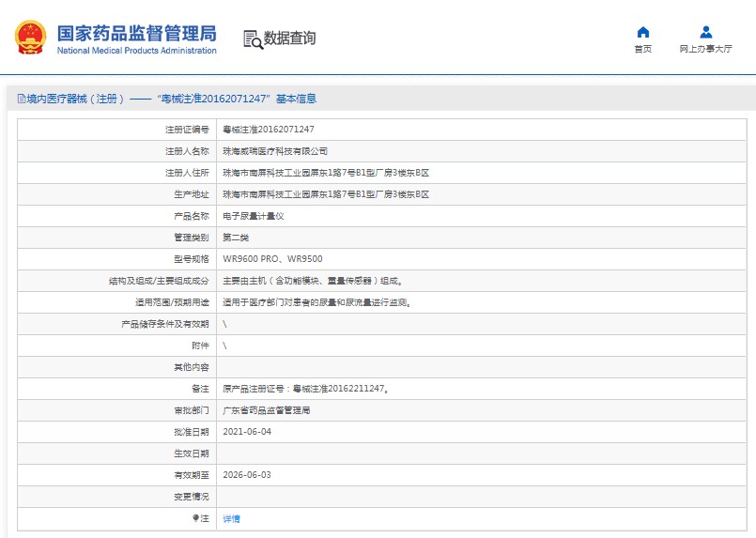Click the structure composition value 主要由主机
Image resolution: width=756 pixels, height=538 pixels.
pos(314,281)
